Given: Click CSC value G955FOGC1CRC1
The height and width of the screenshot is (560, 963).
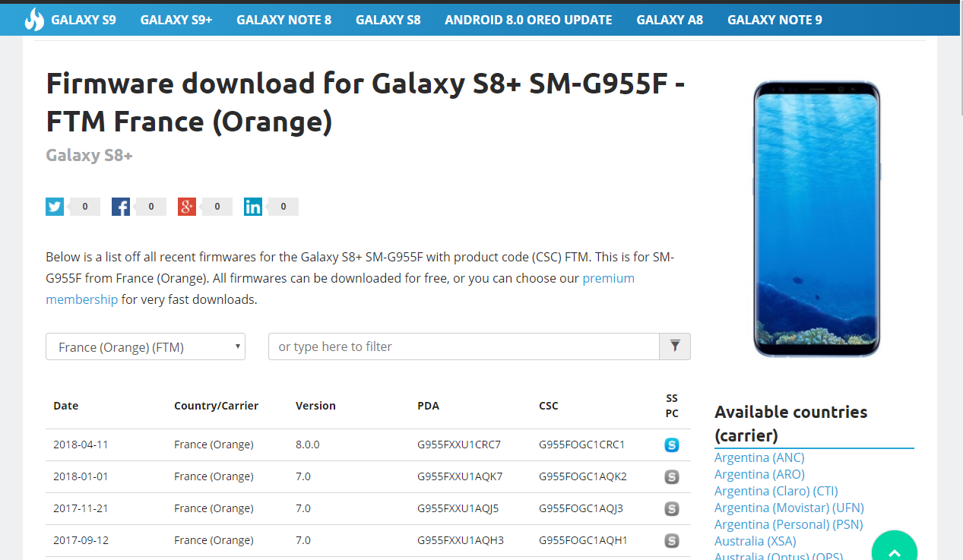Looking at the screenshot, I should pos(581,445).
